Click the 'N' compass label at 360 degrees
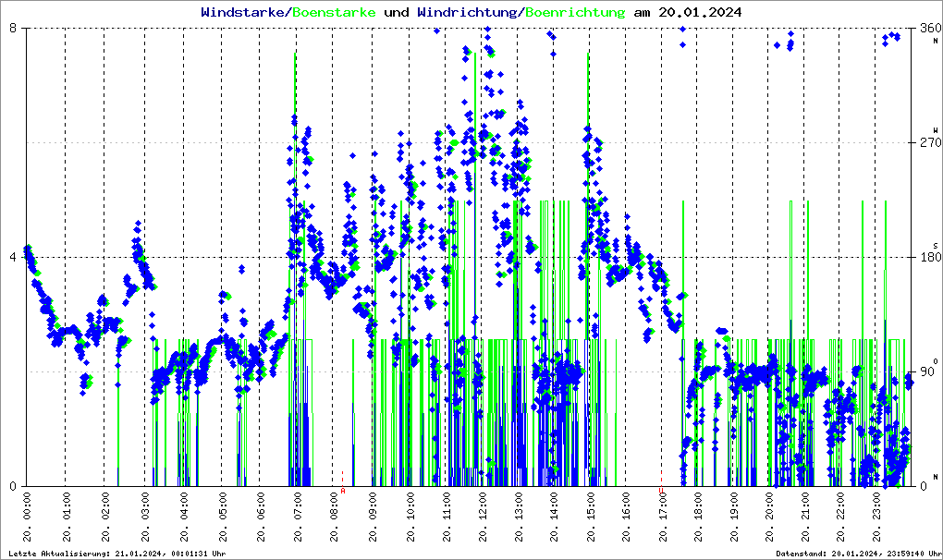The width and height of the screenshot is (943, 560). (936, 40)
